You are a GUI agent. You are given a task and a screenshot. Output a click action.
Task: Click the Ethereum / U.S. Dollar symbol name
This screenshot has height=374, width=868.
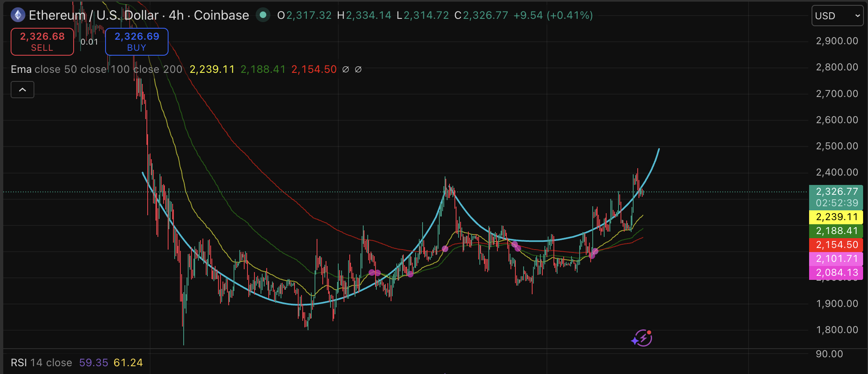pos(93,15)
